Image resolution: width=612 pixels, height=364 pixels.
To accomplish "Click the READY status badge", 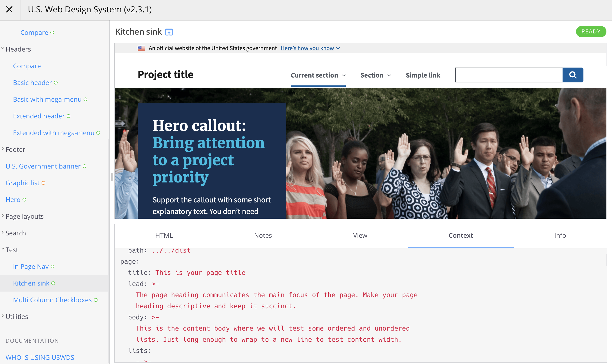I will pos(591,32).
